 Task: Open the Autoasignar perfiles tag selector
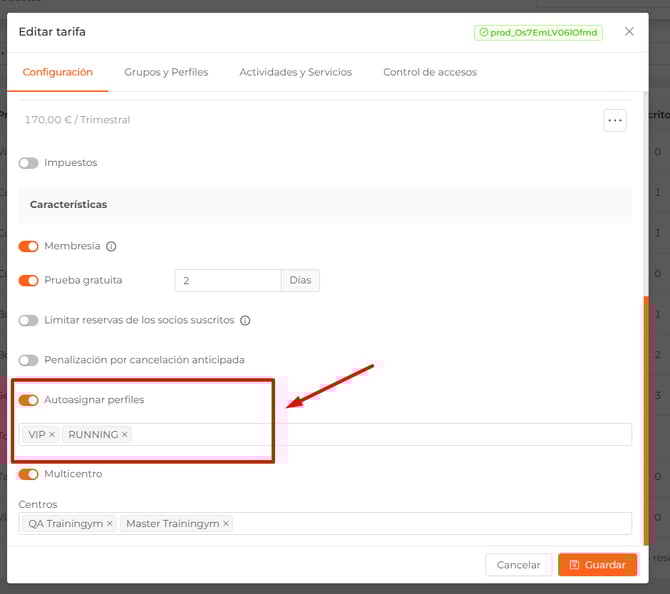380,435
